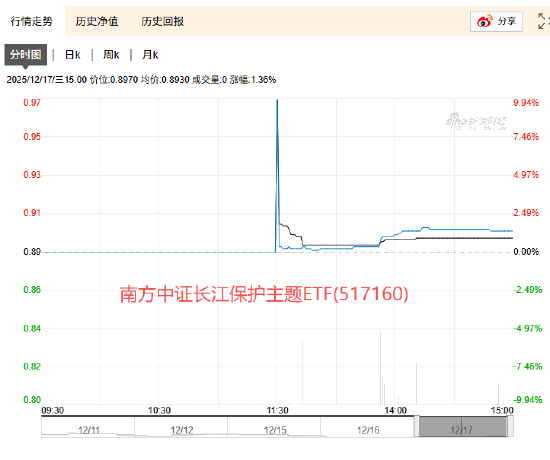Image resolution: width=550 pixels, height=460 pixels.
Task: Share to Weibo via 分享 button
Action: tap(496, 21)
